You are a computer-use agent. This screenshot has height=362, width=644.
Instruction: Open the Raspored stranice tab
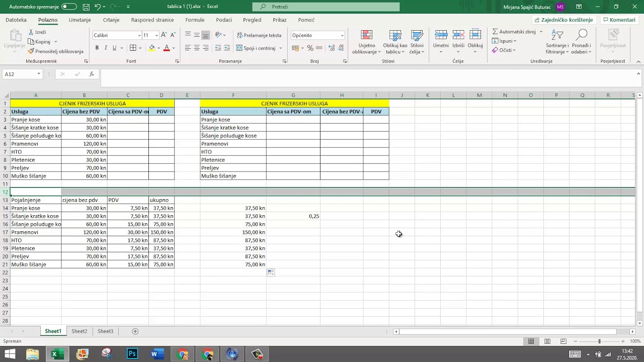(152, 20)
